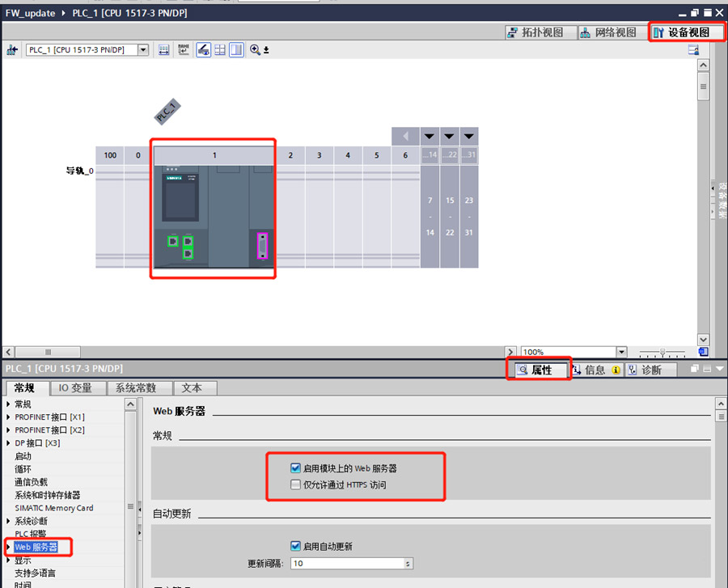Click the page break grid toolbar icon
The height and width of the screenshot is (588, 728).
coord(219,50)
